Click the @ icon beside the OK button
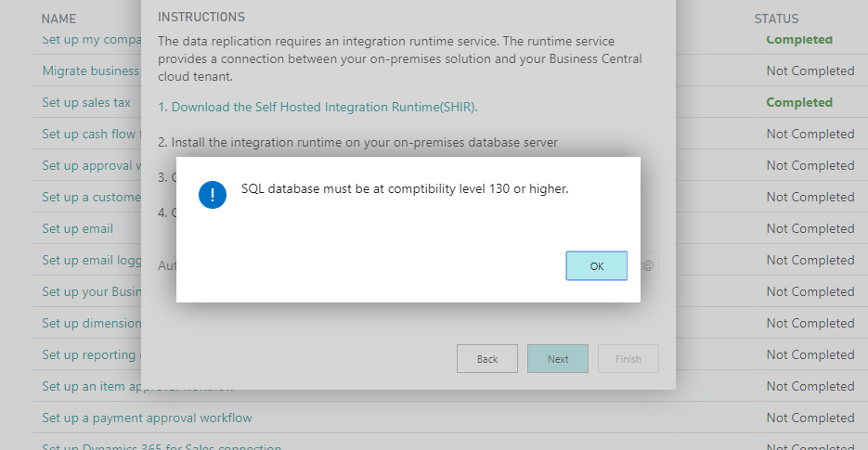This screenshot has height=450, width=868. coord(648,266)
